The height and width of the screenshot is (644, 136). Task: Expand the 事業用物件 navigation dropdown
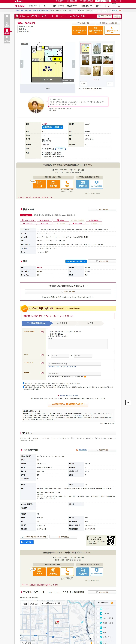point(73,6)
